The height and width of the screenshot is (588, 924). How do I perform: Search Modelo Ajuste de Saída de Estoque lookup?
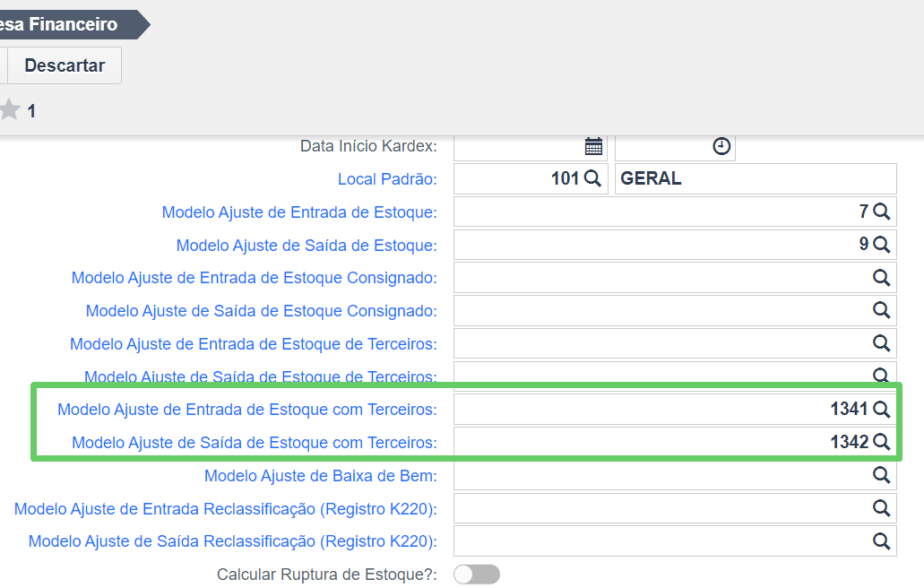pos(882,244)
